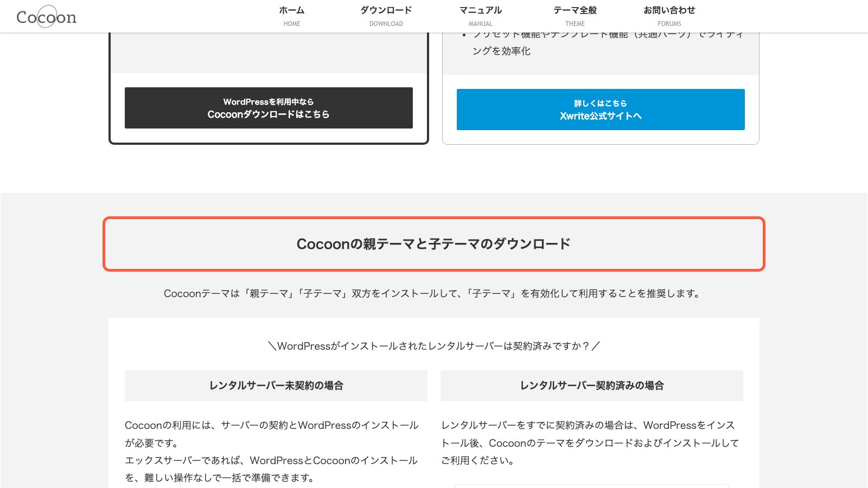Viewport: 868px width, 488px height.
Task: Click the question WordPressがインストールされたレンタルサーバーは契約済みですか？
Action: [x=434, y=346]
